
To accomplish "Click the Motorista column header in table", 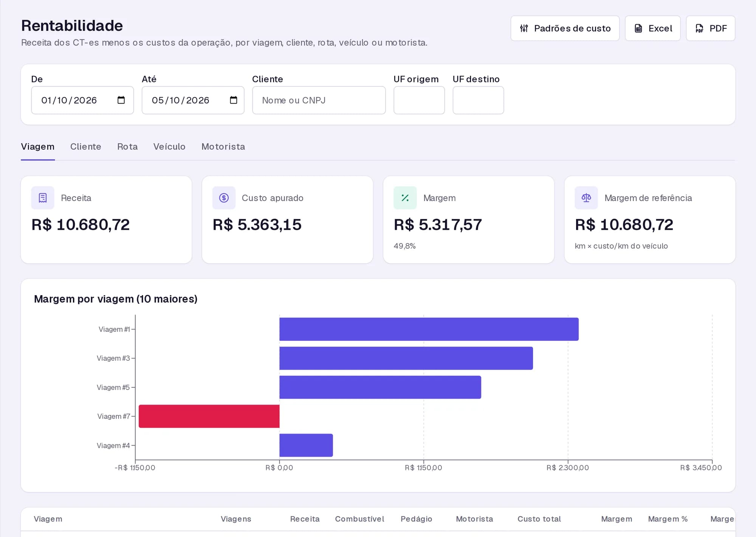I will pyautogui.click(x=474, y=519).
